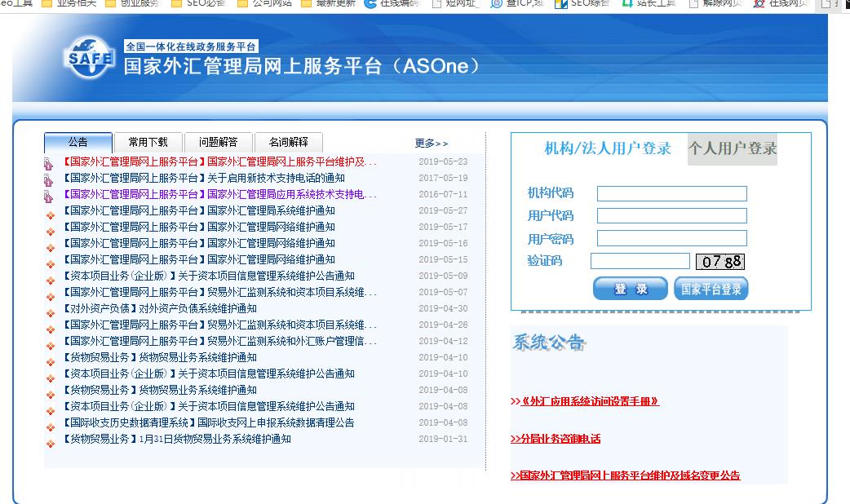Switch to the 常用下载 tab
Screen dimensions: 850x504
click(x=148, y=141)
